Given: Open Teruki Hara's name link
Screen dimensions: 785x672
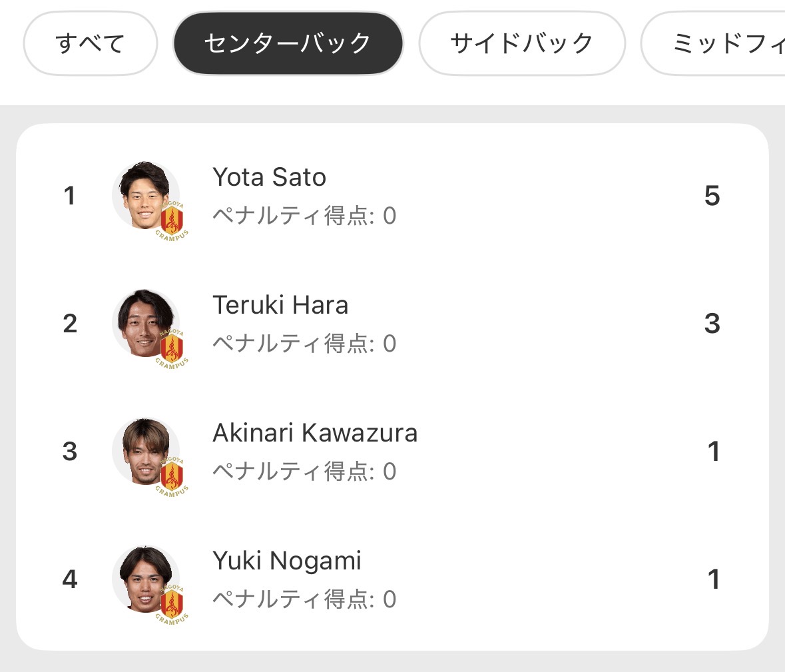Looking at the screenshot, I should [x=280, y=305].
